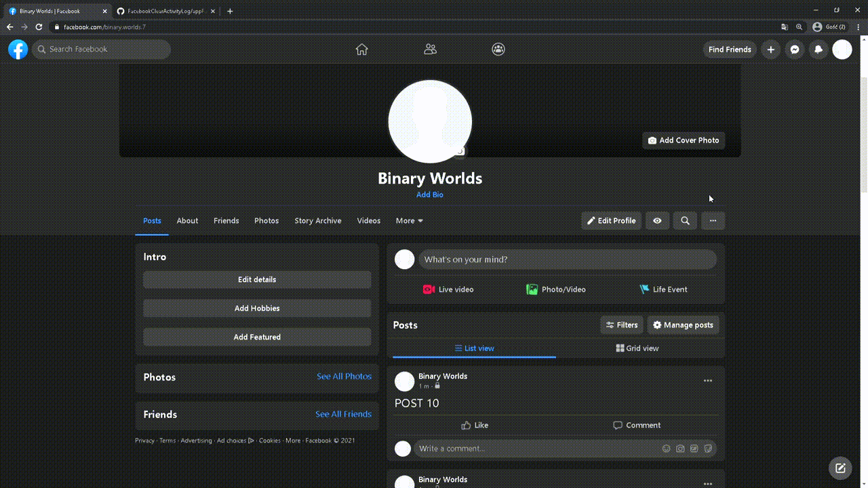Viewport: 868px width, 488px height.
Task: Click Comment on POST 10
Action: point(637,426)
